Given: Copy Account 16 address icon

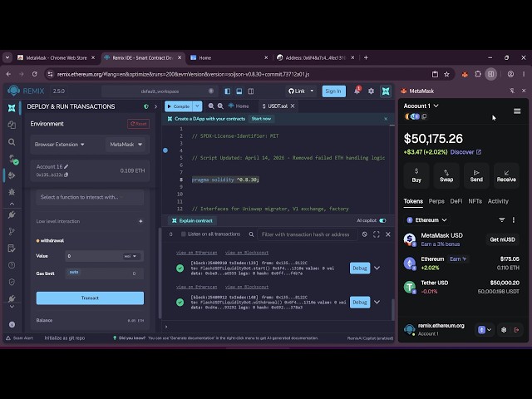Looking at the screenshot, I should tap(66, 175).
